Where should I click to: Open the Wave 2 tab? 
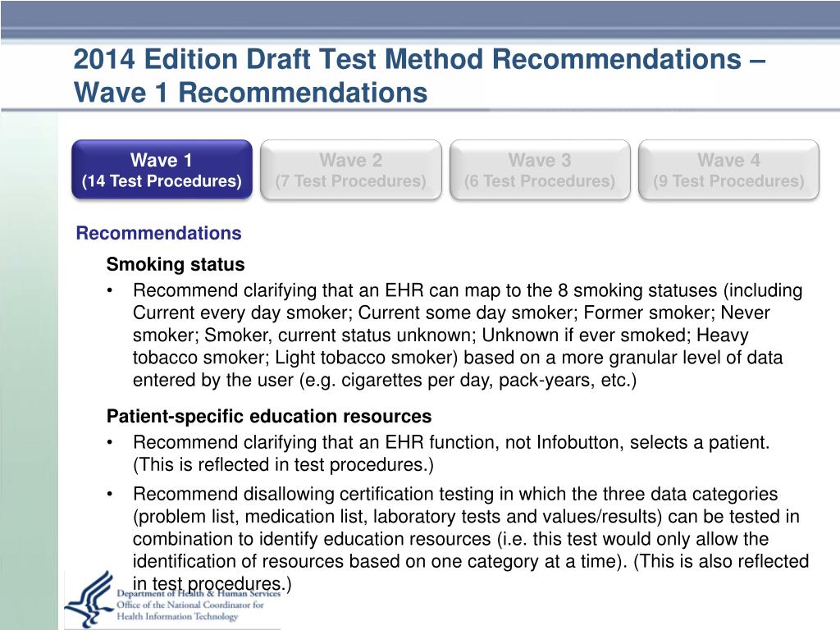click(x=351, y=170)
